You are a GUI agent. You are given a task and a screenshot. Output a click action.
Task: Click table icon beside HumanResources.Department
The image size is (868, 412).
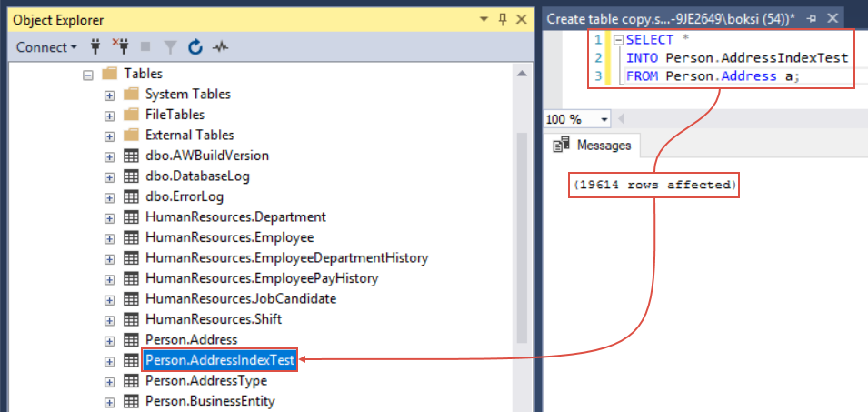131,217
